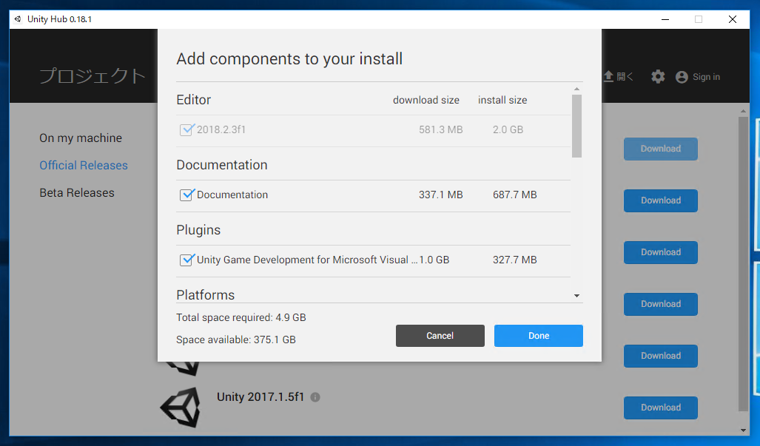
Task: Click the download size column header
Action: tap(426, 100)
